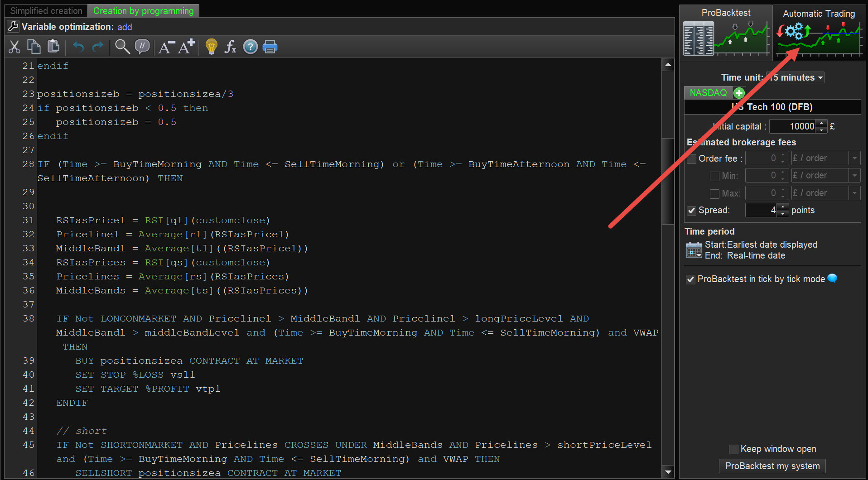Viewport: 868px width, 480px height.
Task: Click the ENDIF on line 42
Action: 72,403
